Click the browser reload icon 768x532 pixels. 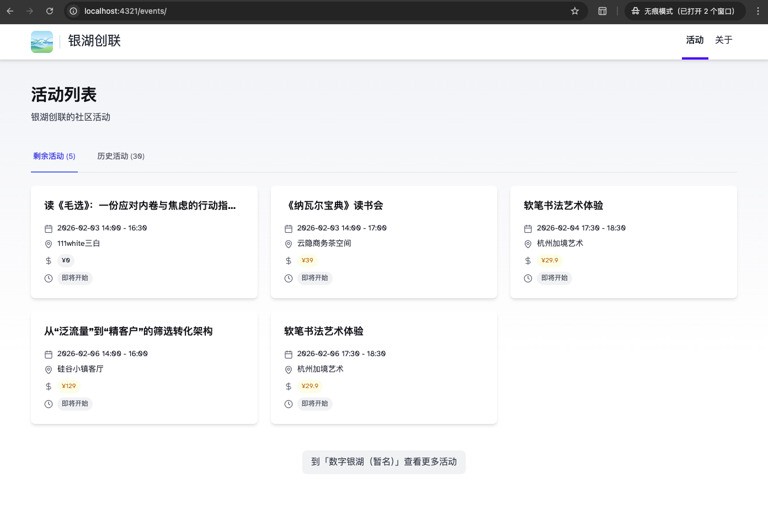[50, 11]
